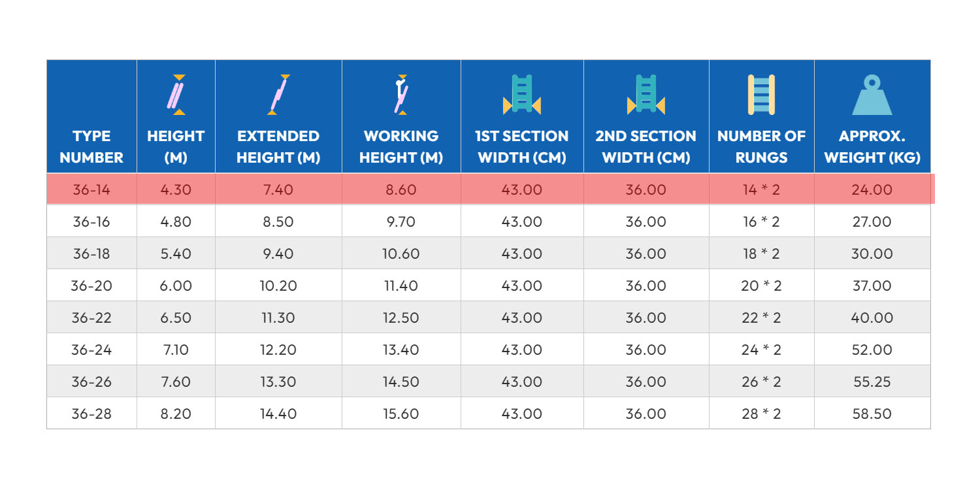The height and width of the screenshot is (490, 980).
Task: Select the highlighted 36-14 type cell
Action: 91,190
